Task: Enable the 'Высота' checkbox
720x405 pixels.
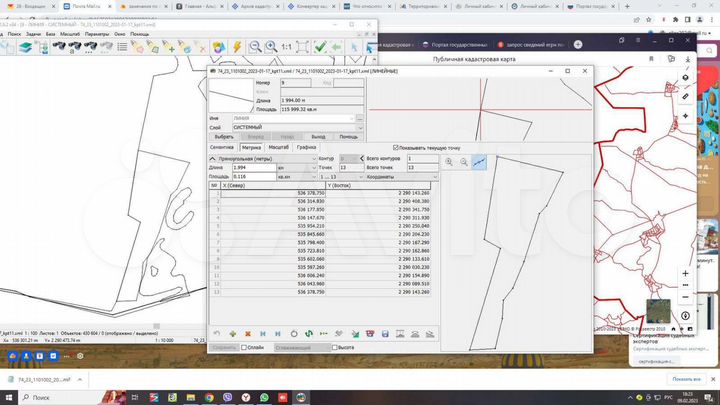Action: tap(334, 348)
